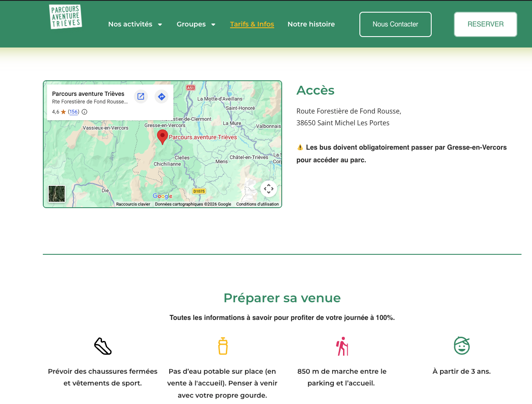Viewport: 532px width, 404px height.
Task: Click the Parcours aventure Trièves map label
Action: click(203, 137)
